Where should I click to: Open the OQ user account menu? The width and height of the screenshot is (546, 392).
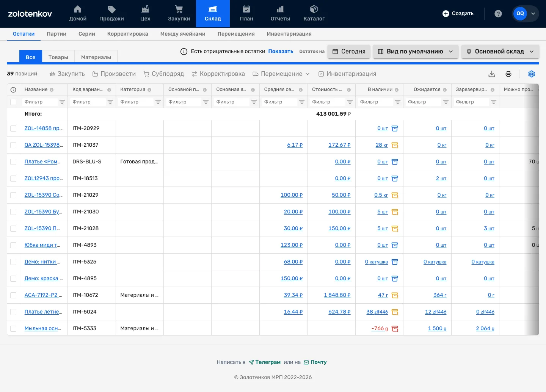(525, 14)
